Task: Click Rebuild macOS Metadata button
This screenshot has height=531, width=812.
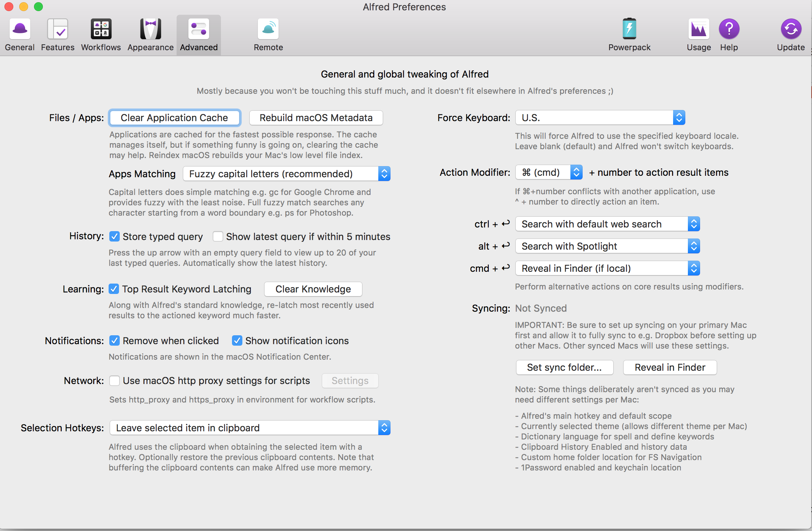Action: coord(316,117)
